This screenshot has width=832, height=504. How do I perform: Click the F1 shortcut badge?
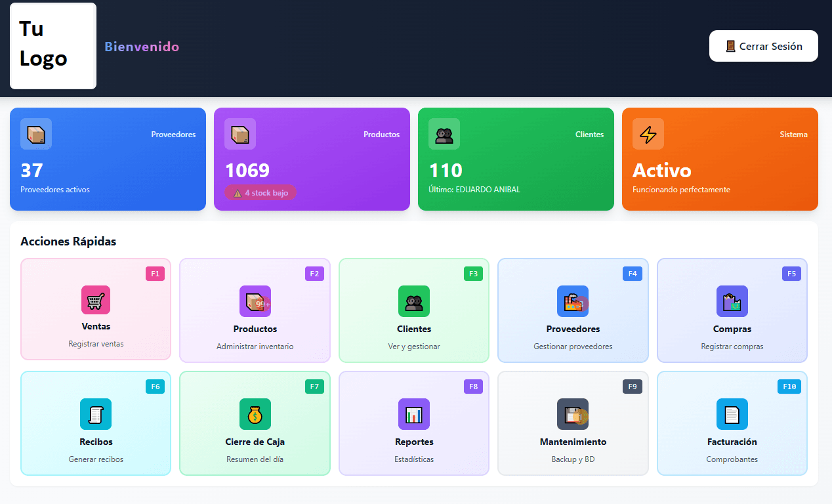click(x=155, y=274)
